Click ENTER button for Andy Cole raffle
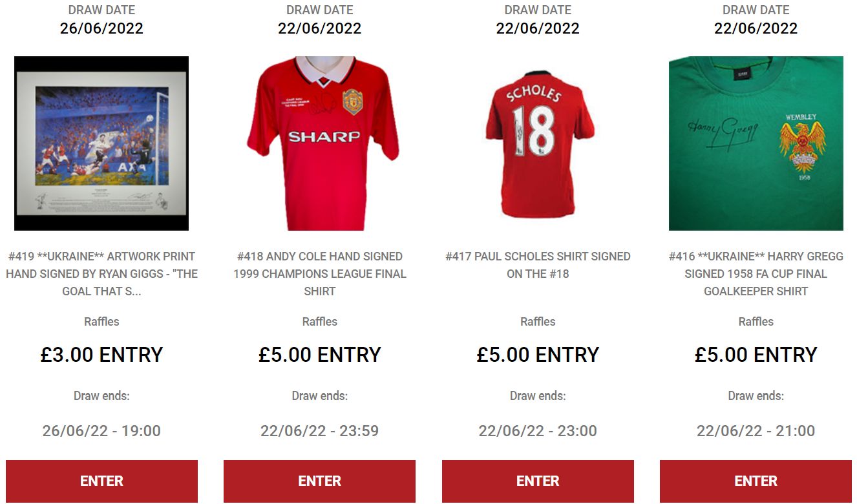857x504 pixels. 319,481
